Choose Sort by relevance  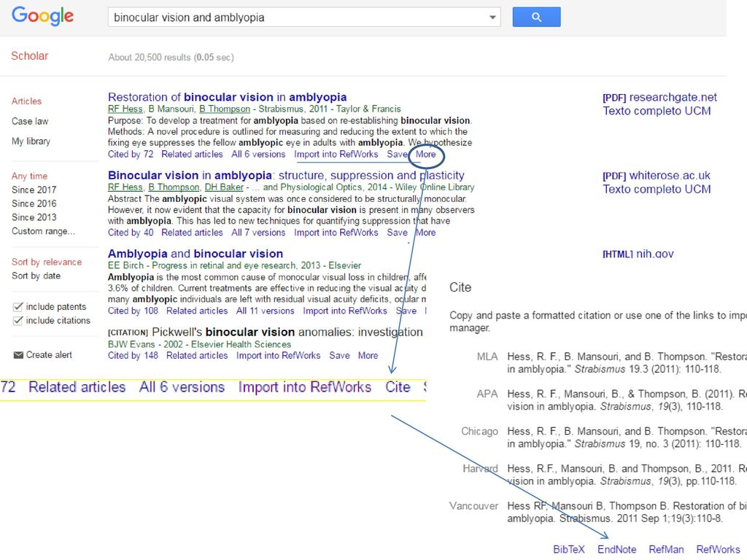pos(47,262)
